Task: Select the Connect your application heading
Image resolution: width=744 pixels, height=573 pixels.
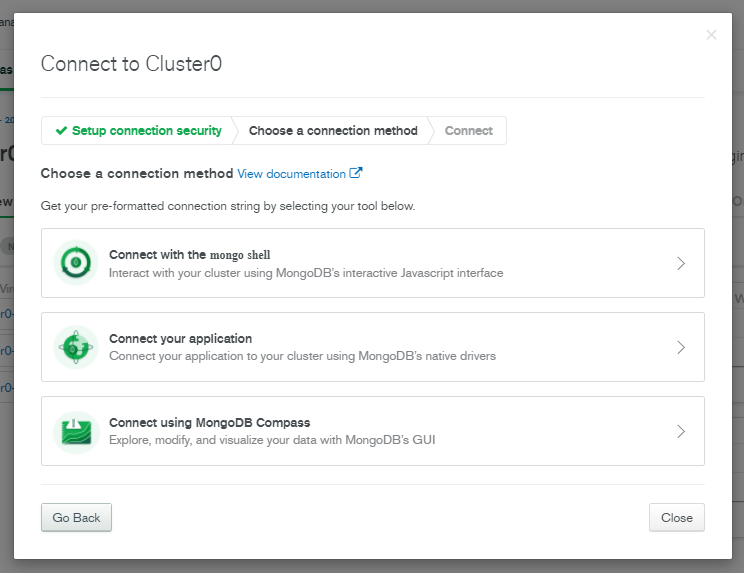Action: pos(180,338)
